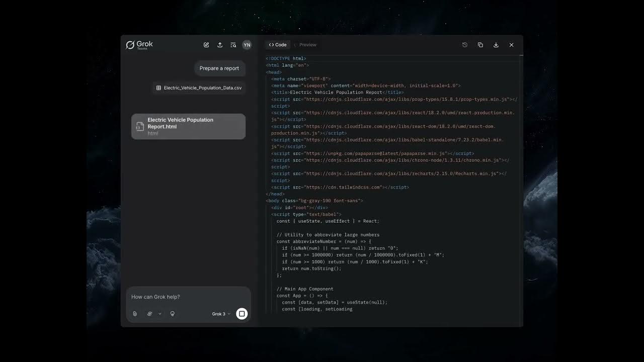Open the Electric_Vehicle_Population_Data.csv attachment
Image resolution: width=644 pixels, height=362 pixels.
(x=199, y=88)
